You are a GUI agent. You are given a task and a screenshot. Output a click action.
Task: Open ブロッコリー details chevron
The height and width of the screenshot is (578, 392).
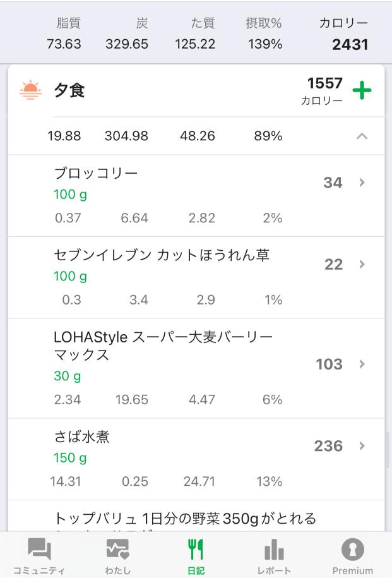coord(362,183)
